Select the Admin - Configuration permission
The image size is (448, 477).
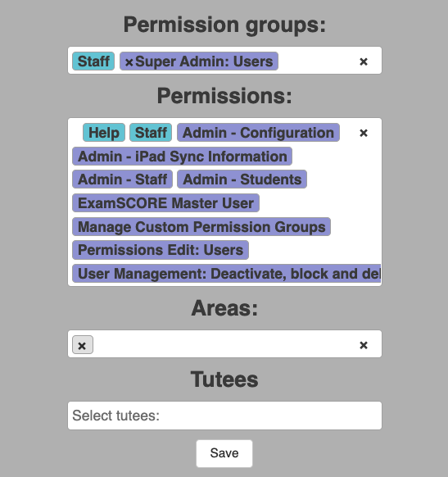tap(258, 133)
